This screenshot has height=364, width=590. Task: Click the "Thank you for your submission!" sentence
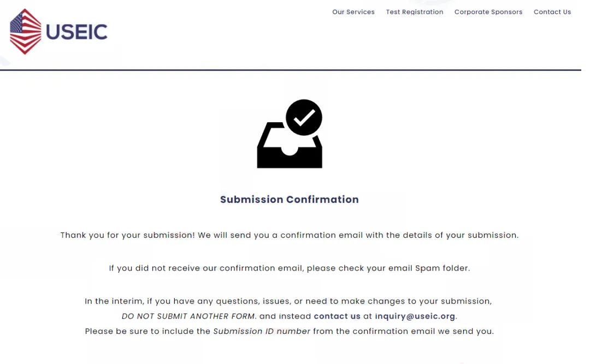tap(127, 235)
